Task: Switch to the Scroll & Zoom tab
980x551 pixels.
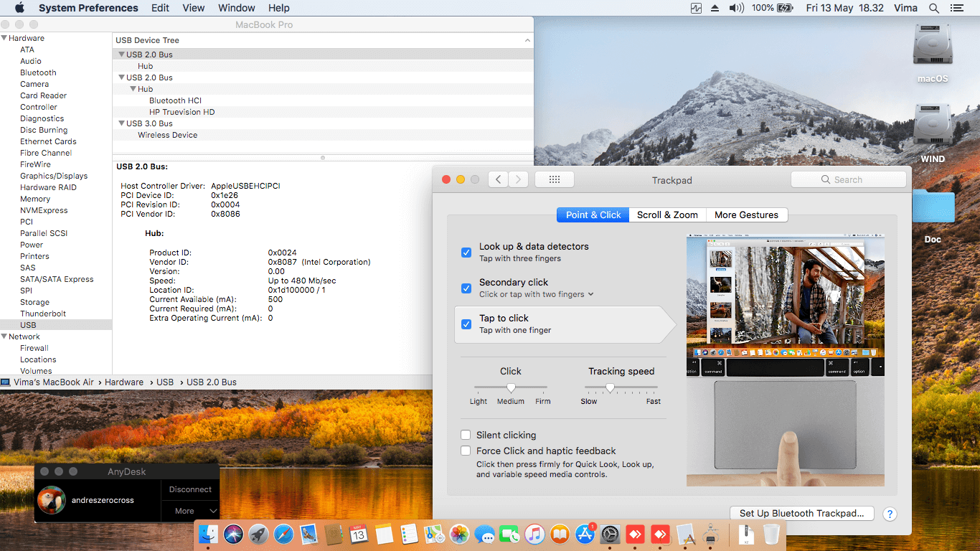Action: [x=667, y=215]
